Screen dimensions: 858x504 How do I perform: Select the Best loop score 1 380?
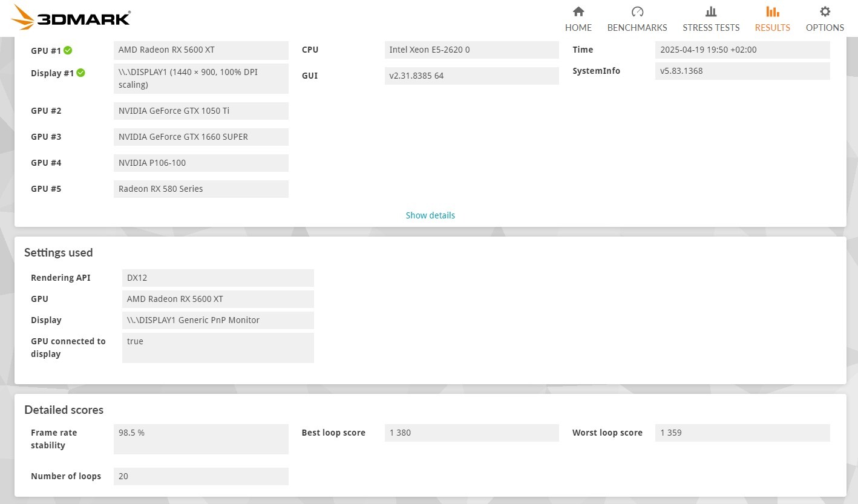click(x=472, y=433)
